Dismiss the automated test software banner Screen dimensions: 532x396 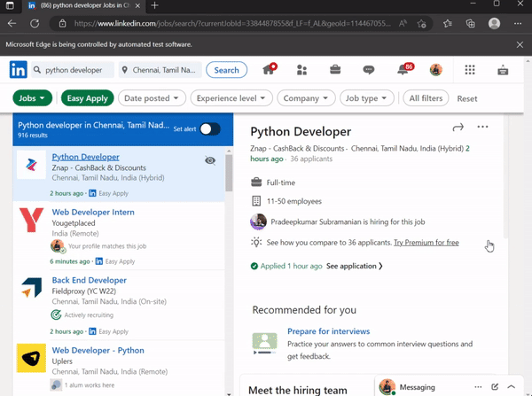point(520,44)
